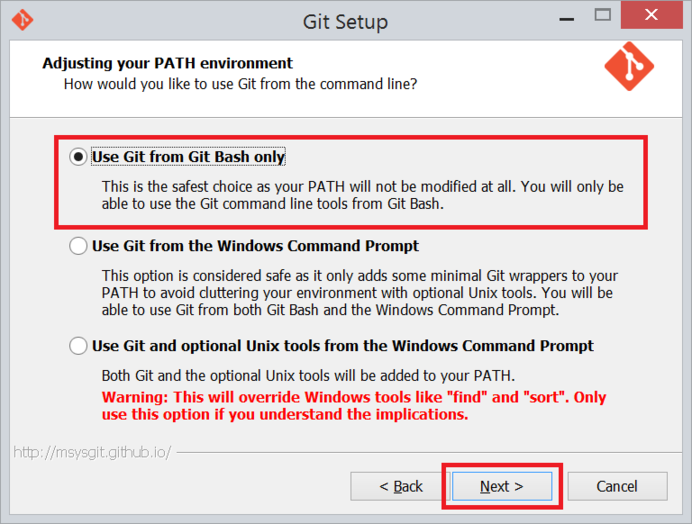Click the 'Use Git from the Windows Command Prompt' label
Viewport: 692px width, 524px height.
coord(256,246)
